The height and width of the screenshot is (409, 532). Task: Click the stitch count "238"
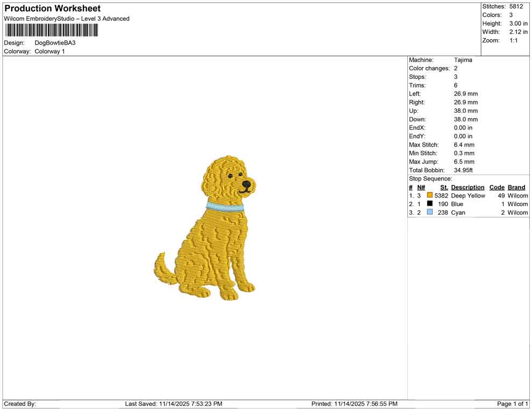443,213
